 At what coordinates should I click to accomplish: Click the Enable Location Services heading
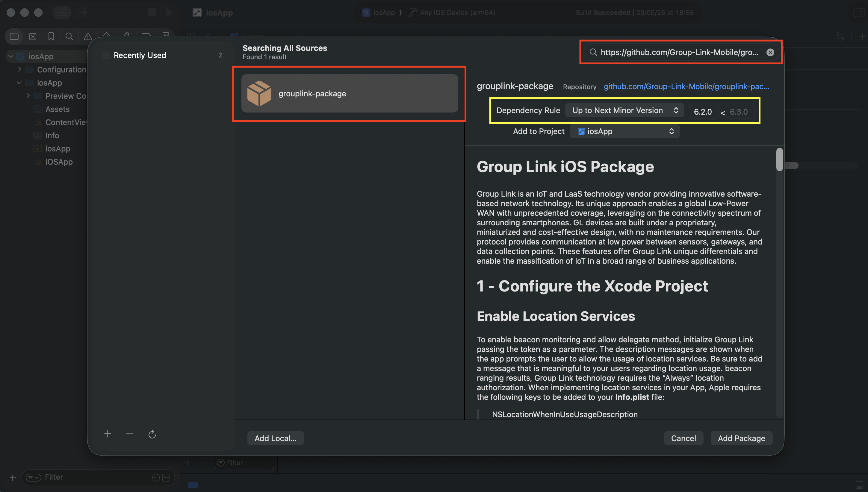point(556,316)
